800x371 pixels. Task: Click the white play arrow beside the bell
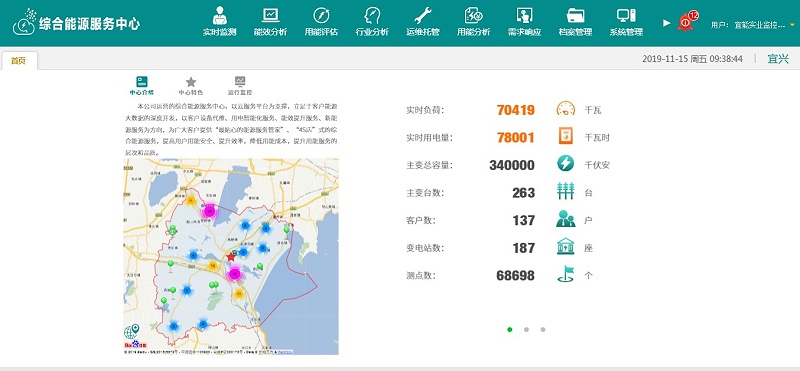[x=666, y=23]
